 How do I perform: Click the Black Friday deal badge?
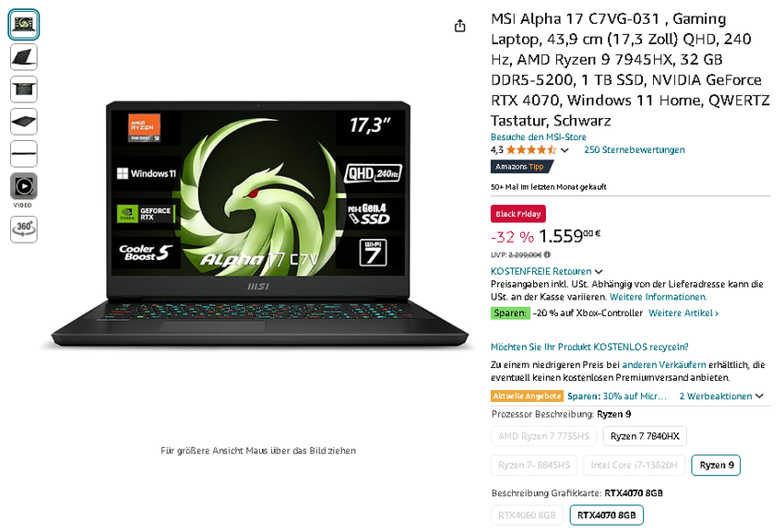518,214
